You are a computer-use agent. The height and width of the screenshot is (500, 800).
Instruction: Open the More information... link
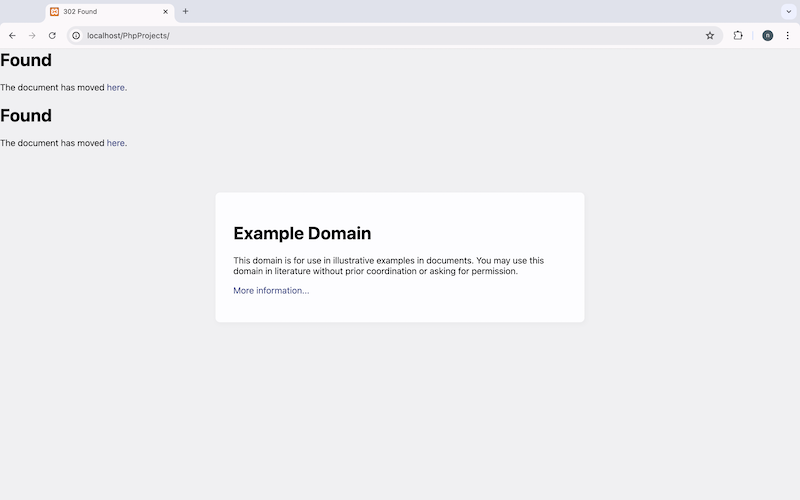click(271, 290)
